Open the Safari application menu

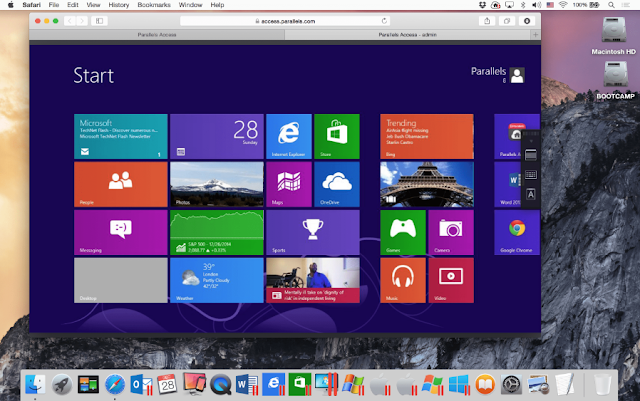[31, 5]
